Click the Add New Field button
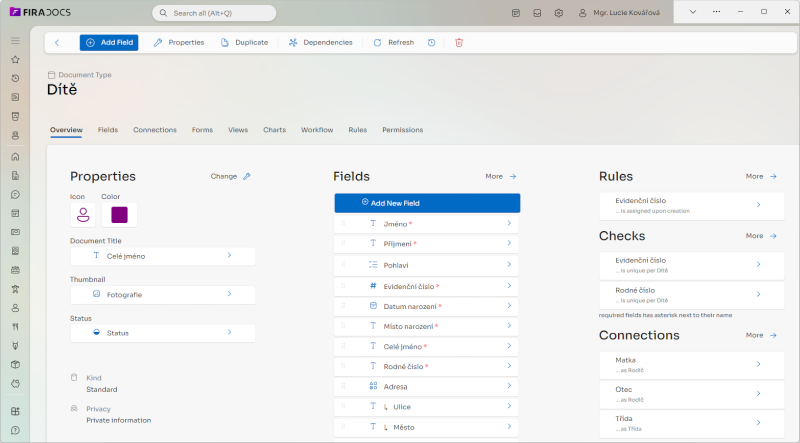 [x=428, y=203]
